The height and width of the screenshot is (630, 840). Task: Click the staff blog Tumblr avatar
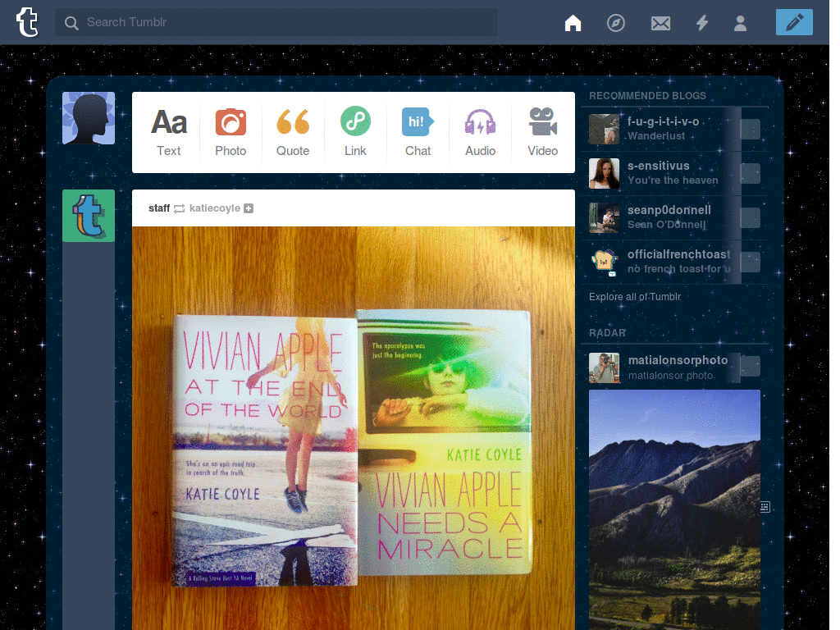coord(89,216)
